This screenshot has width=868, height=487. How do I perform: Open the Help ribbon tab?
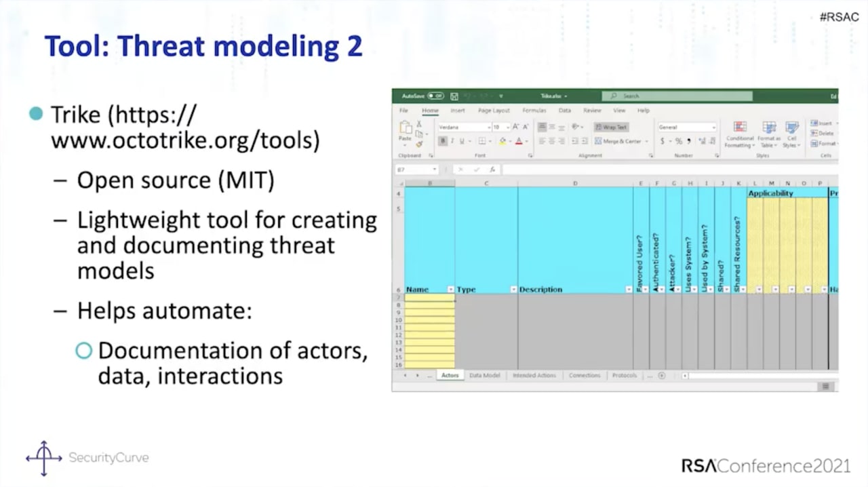644,111
